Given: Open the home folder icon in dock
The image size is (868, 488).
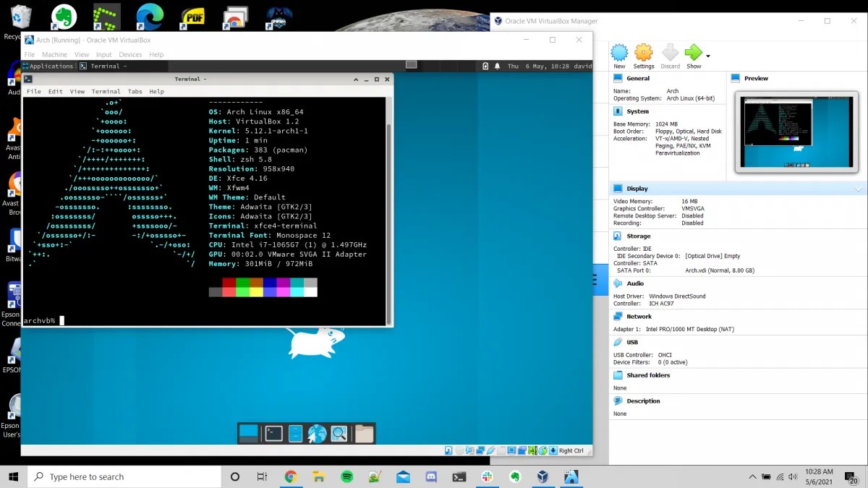Looking at the screenshot, I should click(365, 433).
